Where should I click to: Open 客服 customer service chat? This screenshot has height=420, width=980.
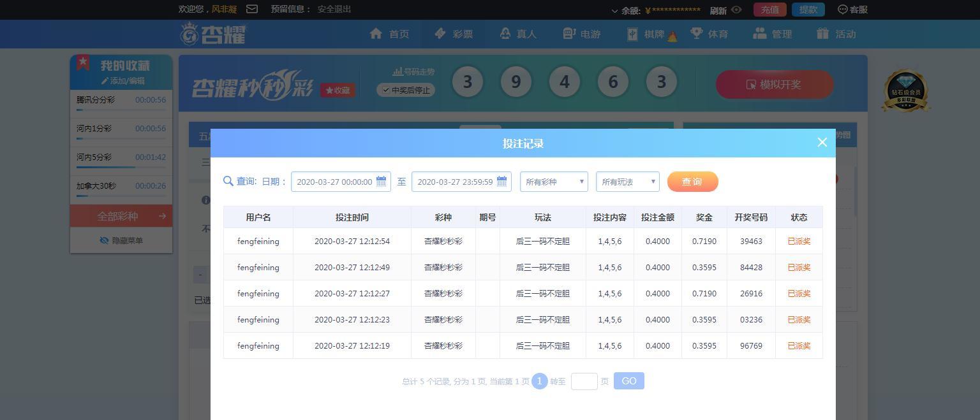(x=852, y=10)
